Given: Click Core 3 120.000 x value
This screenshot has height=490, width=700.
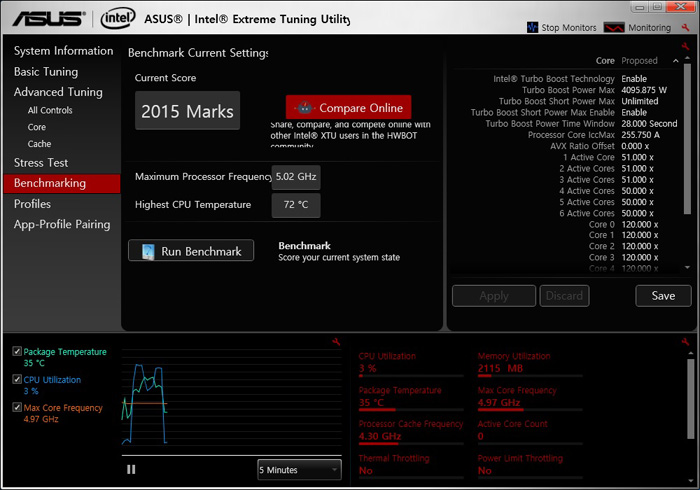Looking at the screenshot, I should coord(640,257).
